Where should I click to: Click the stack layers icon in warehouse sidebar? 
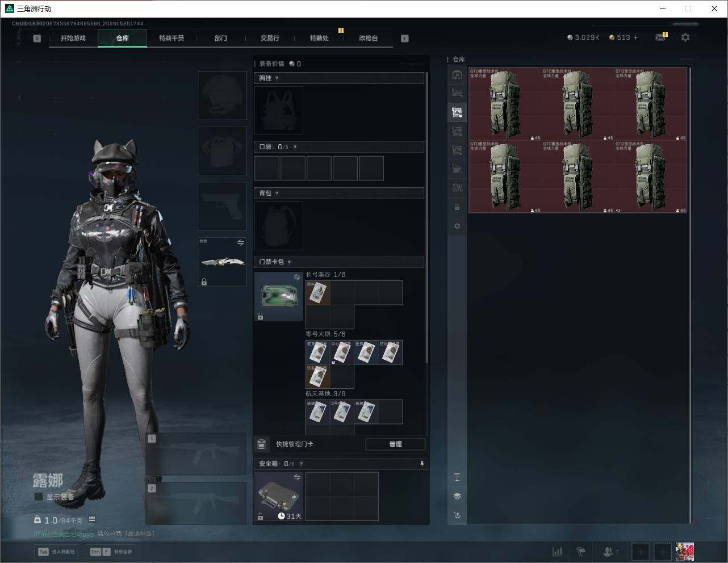(x=457, y=496)
